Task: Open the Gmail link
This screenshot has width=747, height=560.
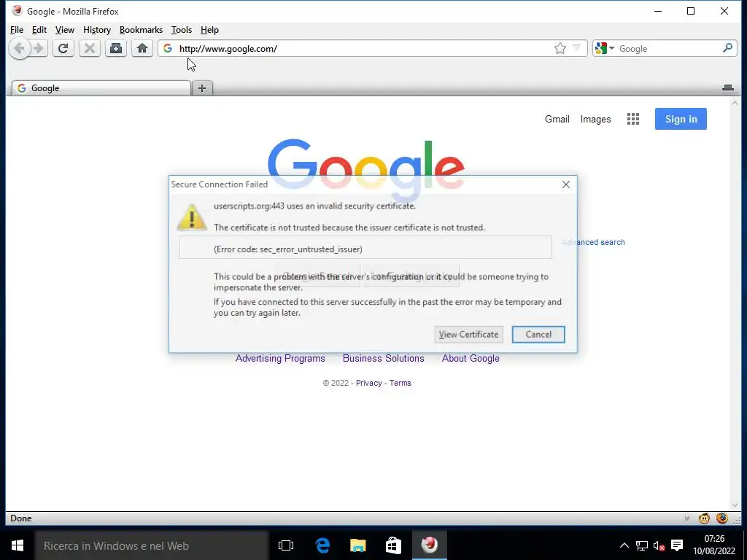Action: click(557, 119)
